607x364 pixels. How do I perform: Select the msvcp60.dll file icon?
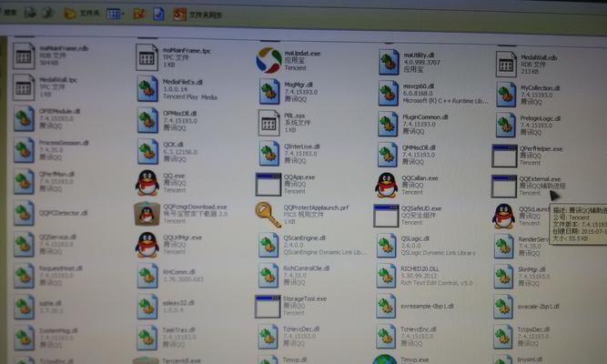point(389,93)
